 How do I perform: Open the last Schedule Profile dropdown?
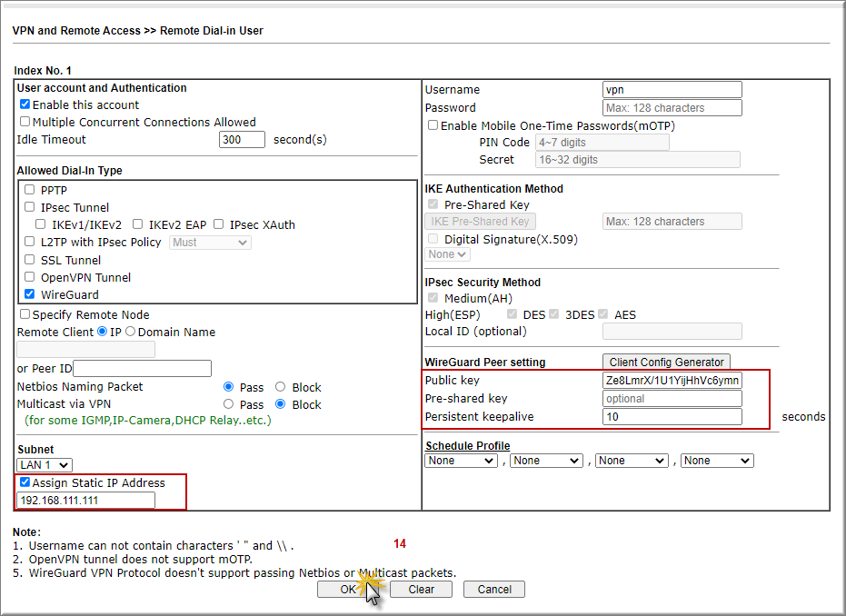[x=717, y=461]
